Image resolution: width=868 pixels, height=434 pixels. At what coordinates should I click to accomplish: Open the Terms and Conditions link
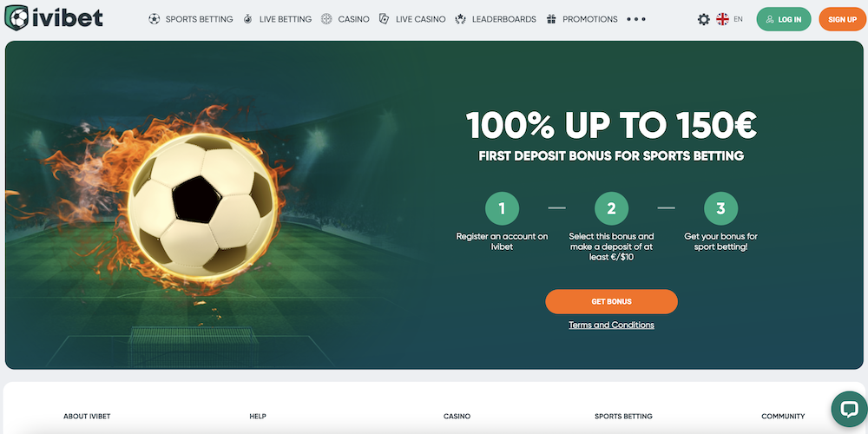[x=611, y=325]
